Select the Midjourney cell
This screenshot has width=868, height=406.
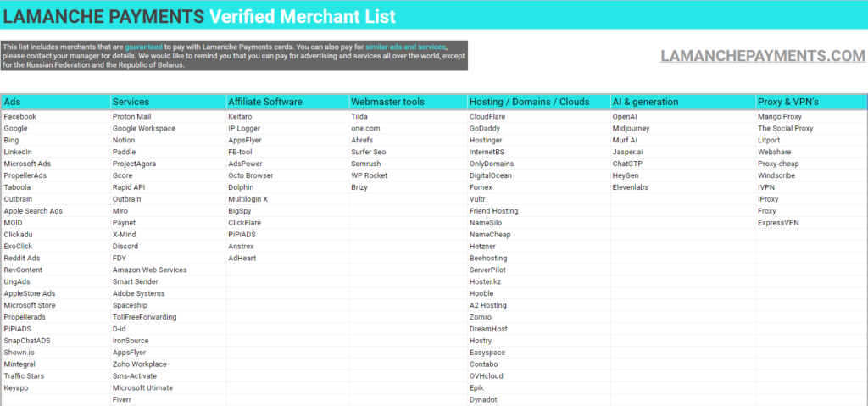coord(683,129)
